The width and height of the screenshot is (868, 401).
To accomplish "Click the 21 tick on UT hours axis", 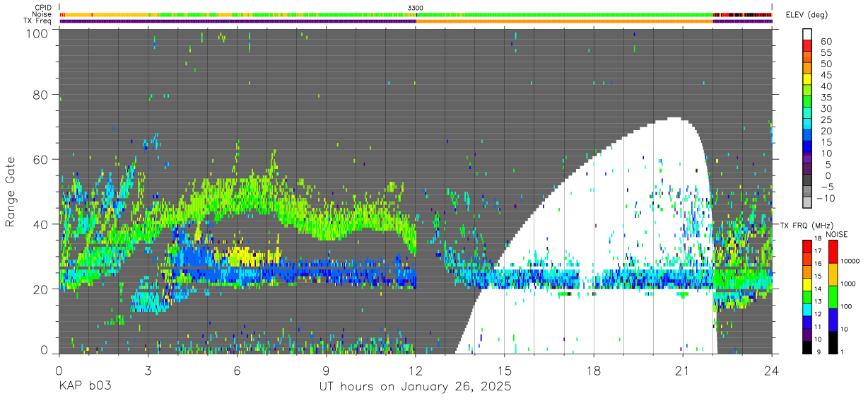I will [x=683, y=371].
